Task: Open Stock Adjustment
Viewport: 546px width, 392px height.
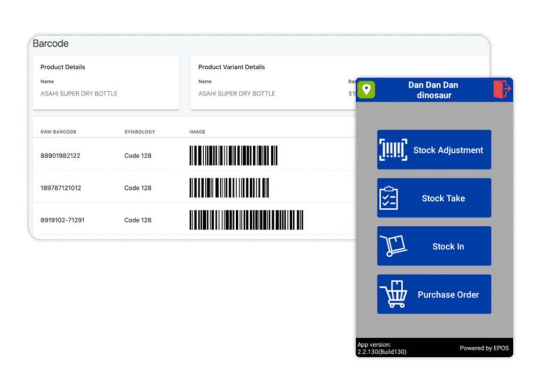Action: tap(448, 150)
